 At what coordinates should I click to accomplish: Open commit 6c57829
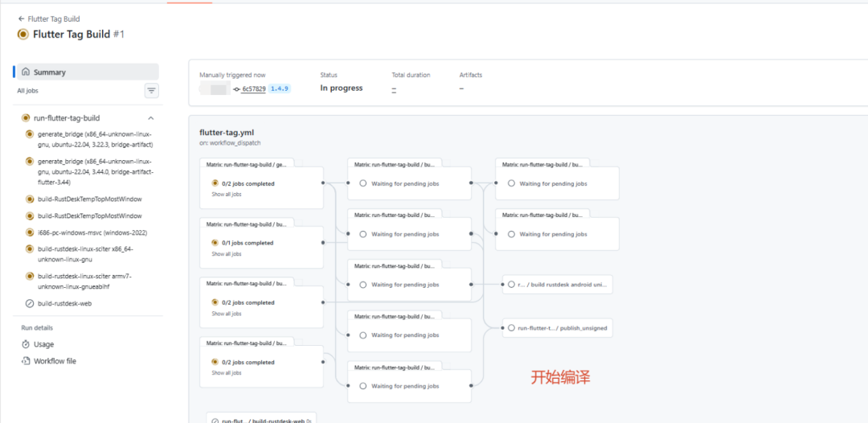tap(253, 88)
